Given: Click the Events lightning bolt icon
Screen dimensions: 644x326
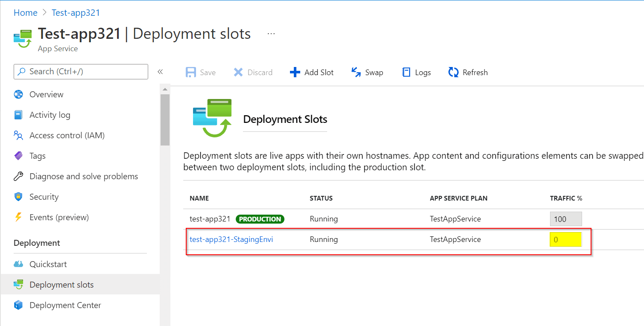Looking at the screenshot, I should click(x=18, y=217).
